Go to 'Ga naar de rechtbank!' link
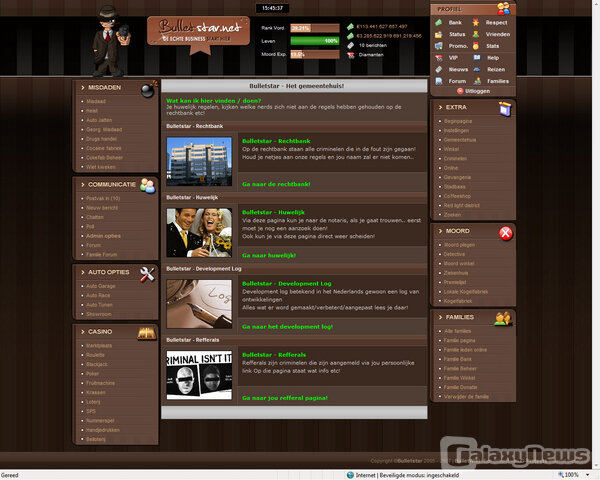Viewport: 600px width, 480px height. tap(276, 184)
